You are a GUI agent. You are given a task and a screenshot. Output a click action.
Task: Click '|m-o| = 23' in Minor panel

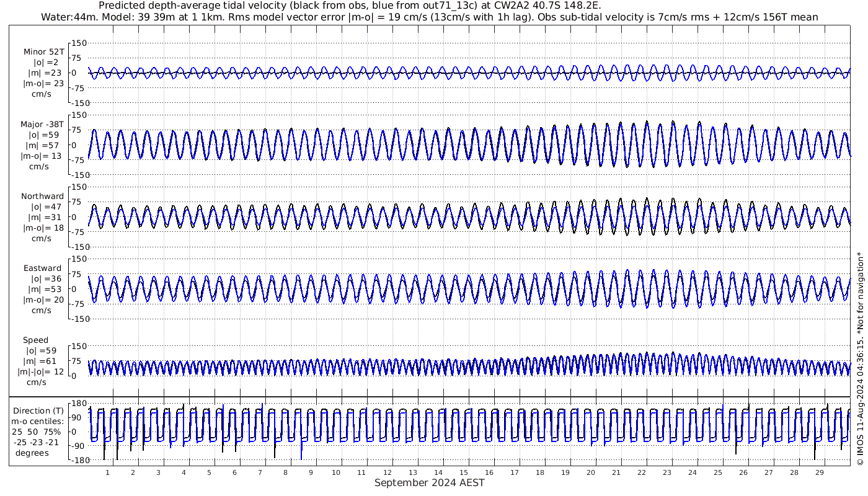[43, 84]
